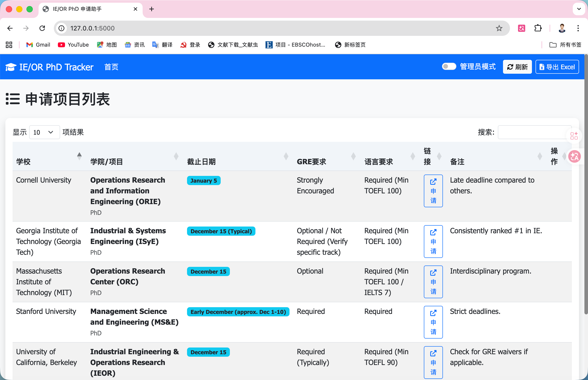Click the 刷新 refresh button
Screen dimensions: 588x380
pos(517,67)
